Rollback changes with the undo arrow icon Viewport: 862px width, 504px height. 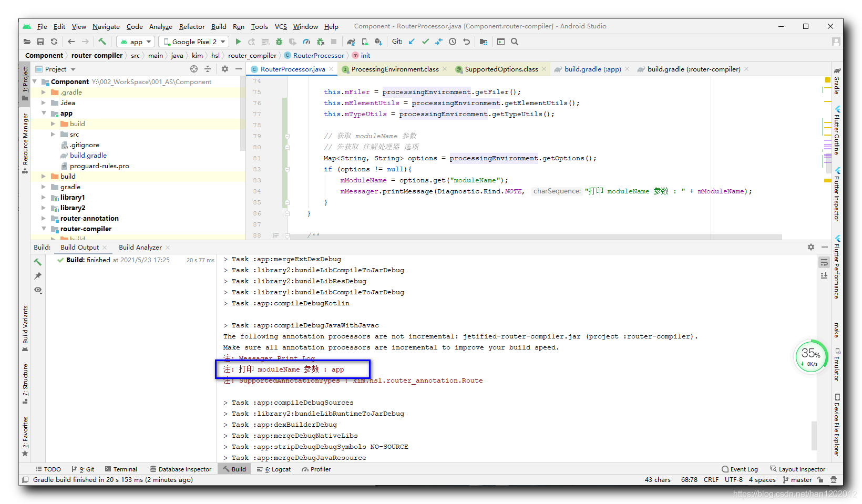[466, 42]
